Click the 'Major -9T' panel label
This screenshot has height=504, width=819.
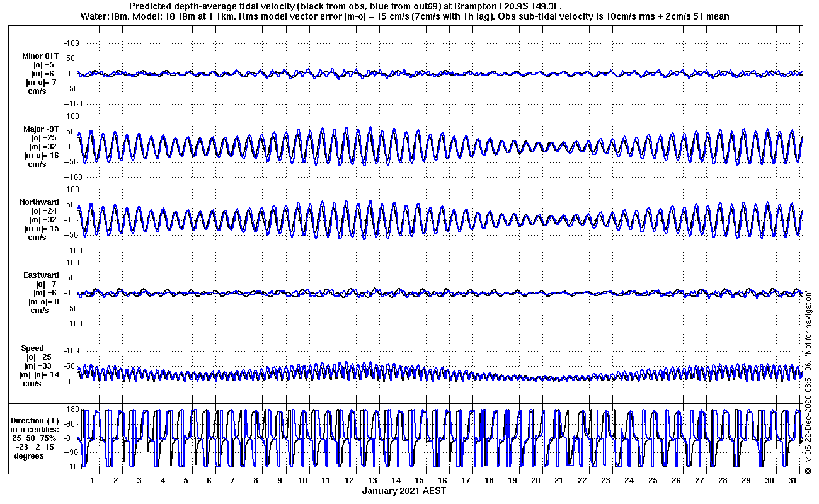[42, 129]
